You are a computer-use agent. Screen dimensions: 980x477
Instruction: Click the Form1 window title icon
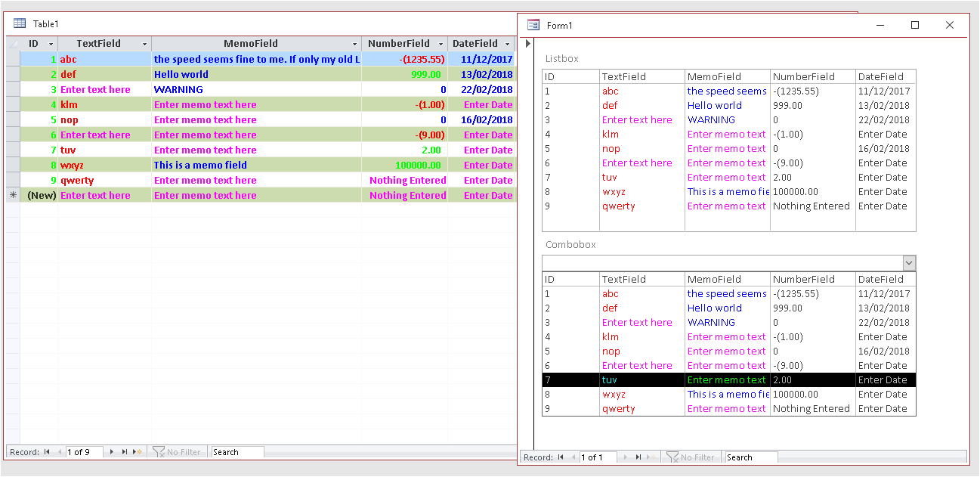coord(533,25)
